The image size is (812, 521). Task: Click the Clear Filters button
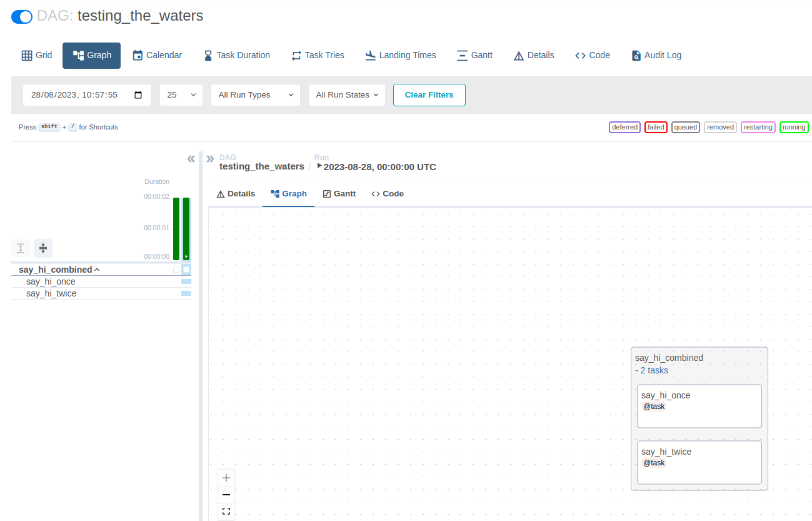coord(429,95)
